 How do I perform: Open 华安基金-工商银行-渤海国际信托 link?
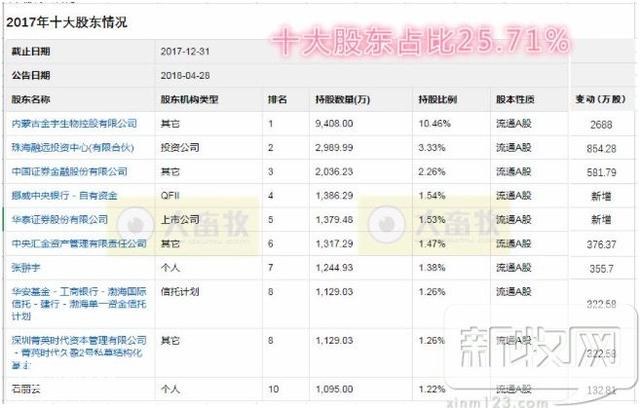(x=79, y=304)
